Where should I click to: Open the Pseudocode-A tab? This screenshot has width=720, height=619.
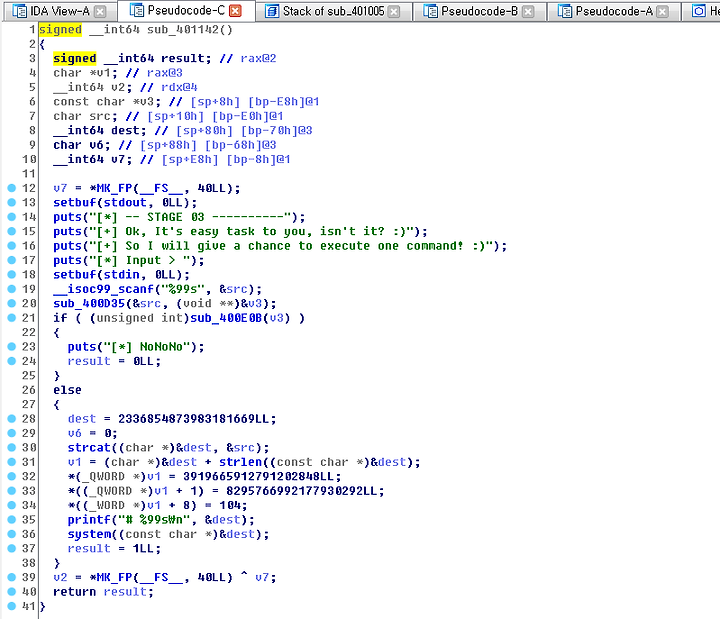[x=613, y=11]
